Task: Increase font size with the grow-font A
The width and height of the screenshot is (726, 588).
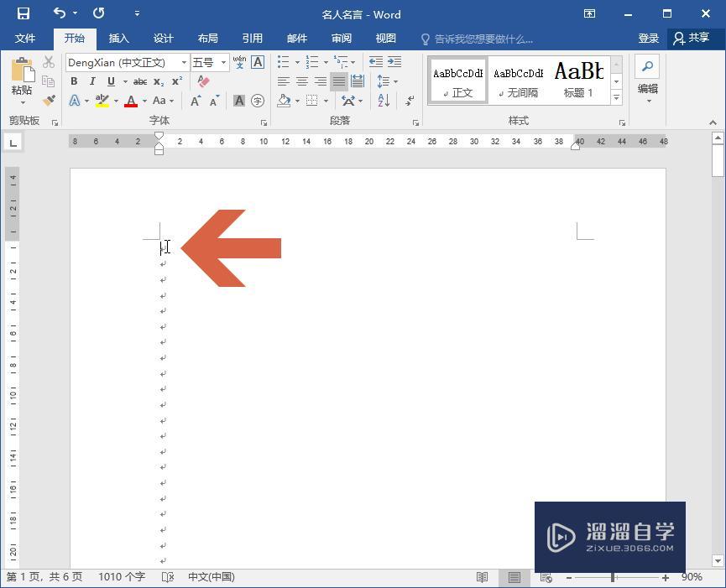Action: [196, 101]
